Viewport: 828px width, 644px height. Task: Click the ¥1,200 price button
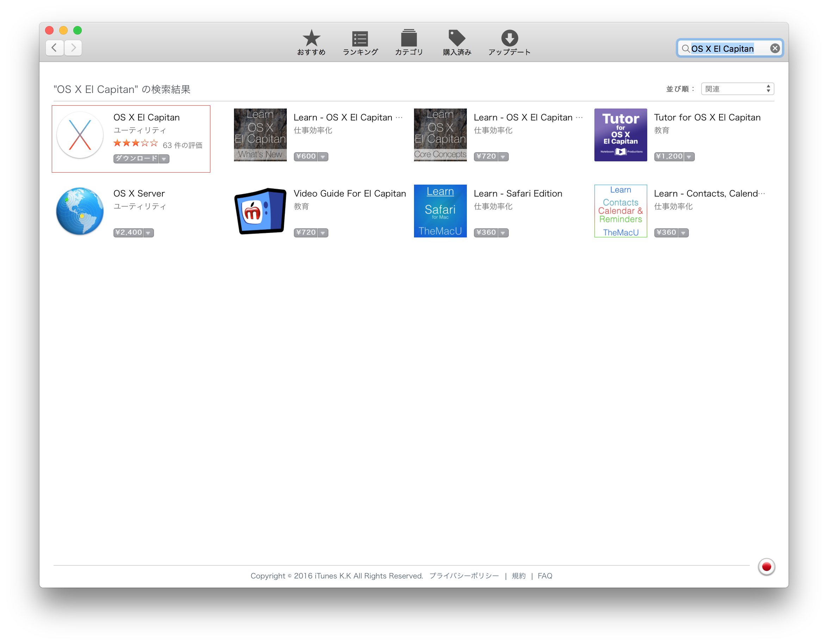click(669, 156)
